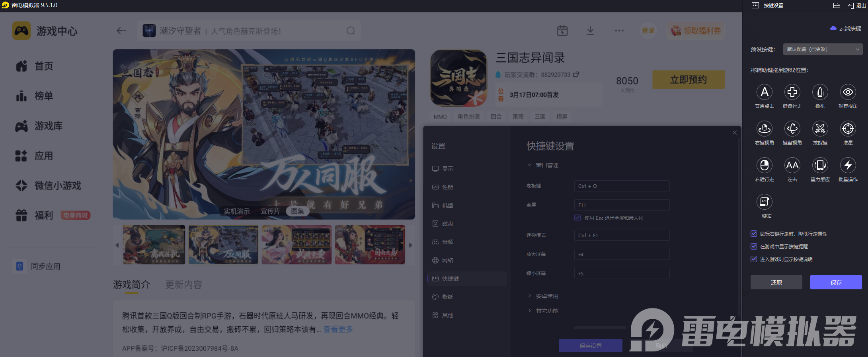Select the 连击 AA icon

[792, 166]
